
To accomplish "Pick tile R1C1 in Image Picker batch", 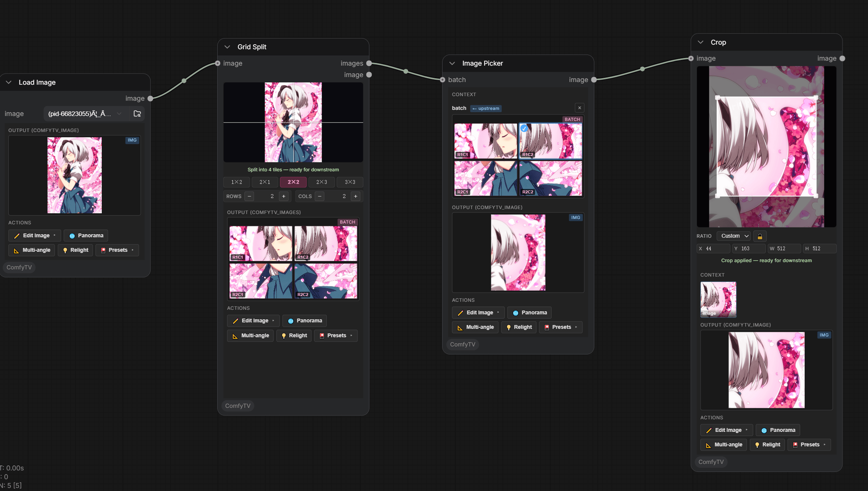I will click(486, 141).
